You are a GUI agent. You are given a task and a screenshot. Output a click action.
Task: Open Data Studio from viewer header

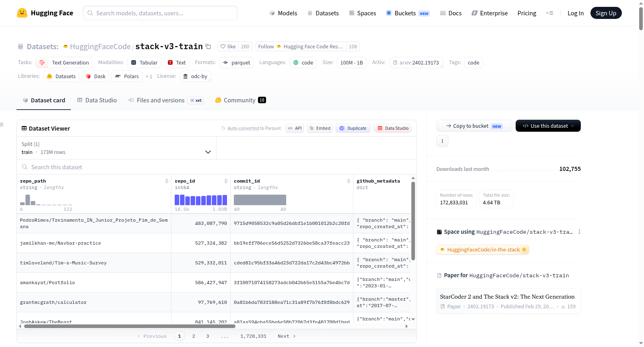coord(393,128)
